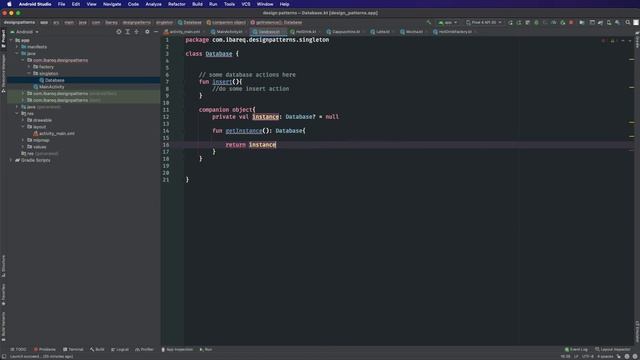The height and width of the screenshot is (360, 640).
Task: Click the editor error indicator icon
Action: 603,40
